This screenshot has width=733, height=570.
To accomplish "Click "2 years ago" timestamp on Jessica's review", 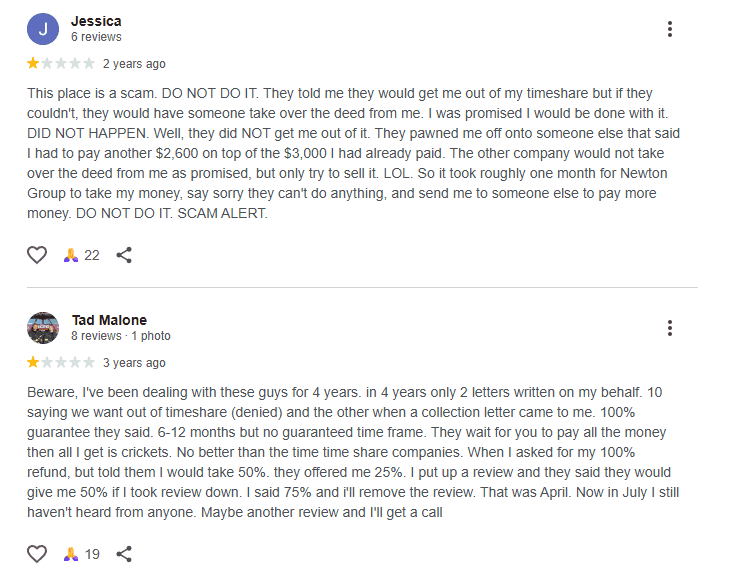I will pos(134,64).
